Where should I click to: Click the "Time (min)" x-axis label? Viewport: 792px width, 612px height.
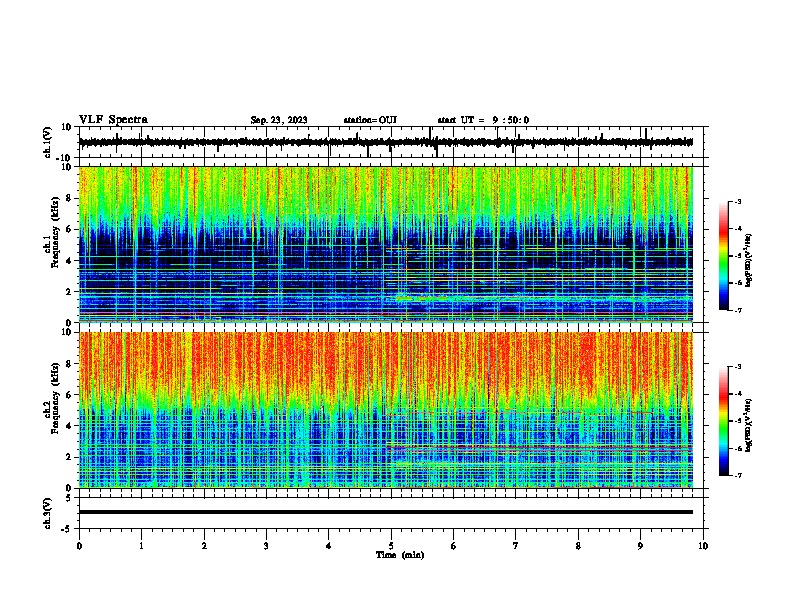(400, 555)
